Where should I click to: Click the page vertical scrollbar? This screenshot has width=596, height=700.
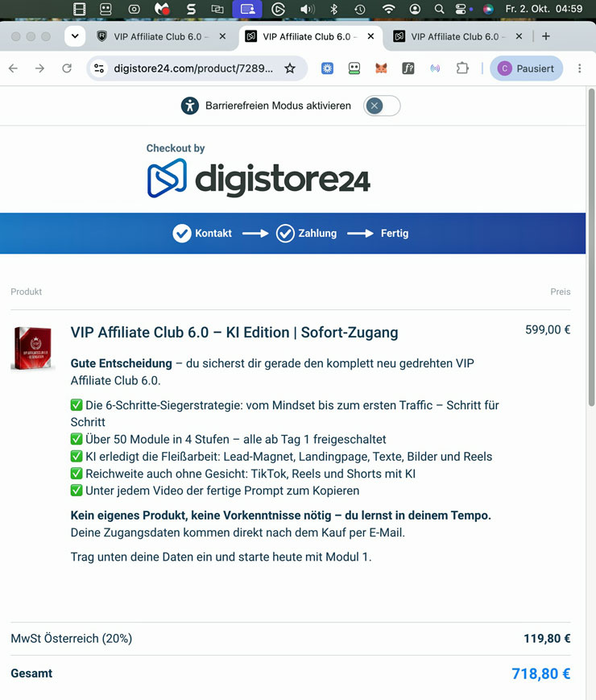591,248
